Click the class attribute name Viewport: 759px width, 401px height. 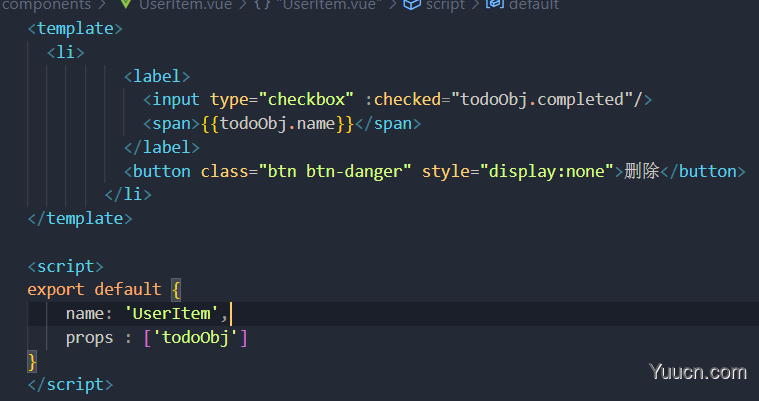coord(224,171)
